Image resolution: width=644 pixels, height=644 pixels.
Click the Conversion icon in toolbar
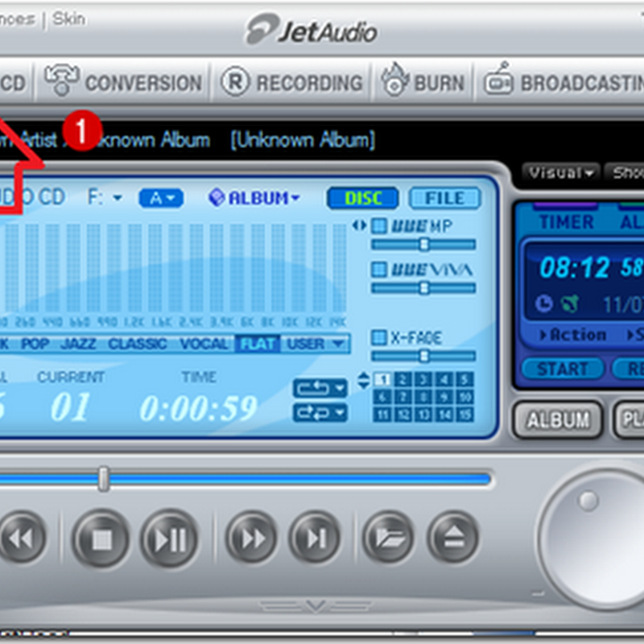(62, 80)
